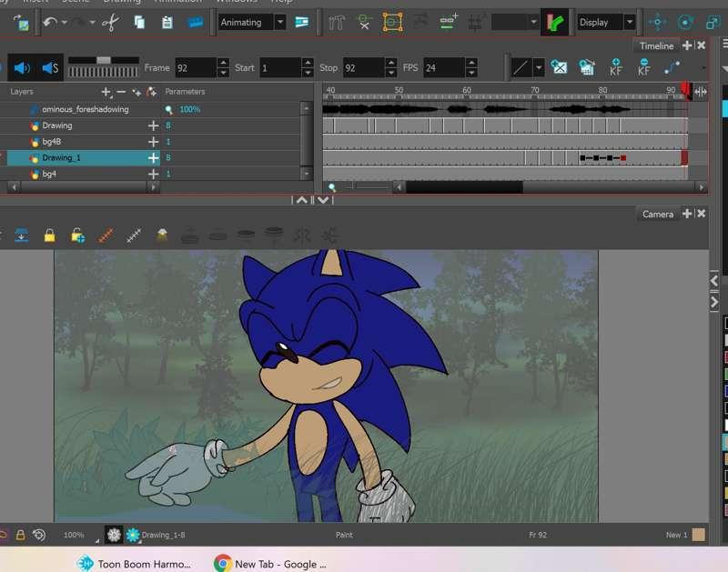Expand bg4B layer parameters plus

153,142
